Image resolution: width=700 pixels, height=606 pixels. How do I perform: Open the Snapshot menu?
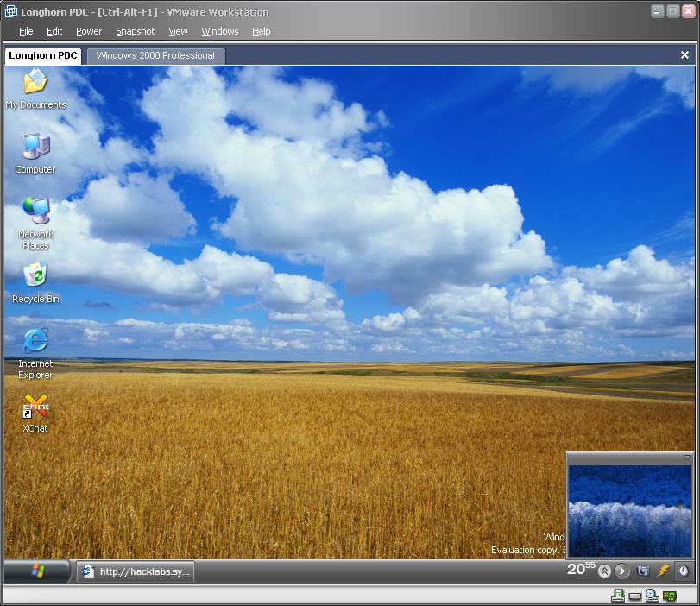tap(135, 31)
